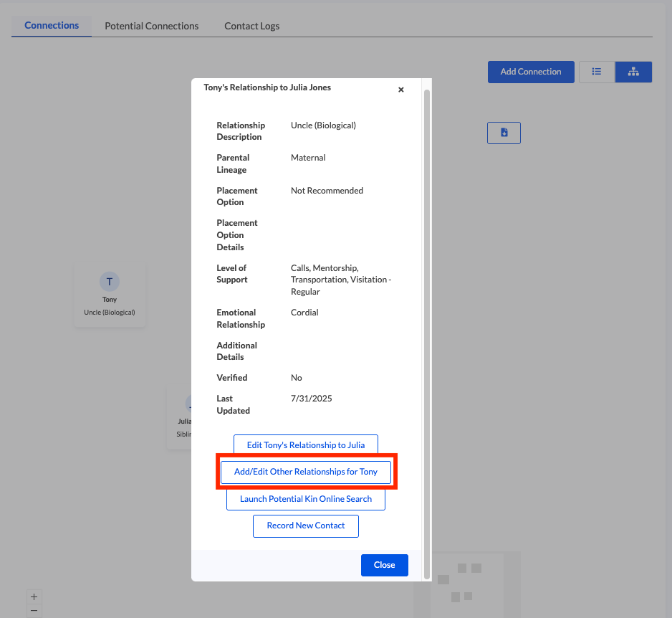This screenshot has width=672, height=618.
Task: Click Tony's circular avatar icon
Action: click(x=110, y=282)
